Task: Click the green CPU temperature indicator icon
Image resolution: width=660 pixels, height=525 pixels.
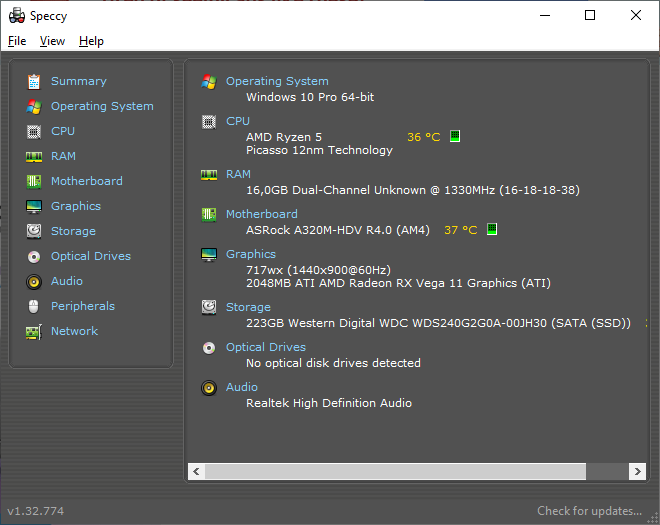Action: pos(455,136)
